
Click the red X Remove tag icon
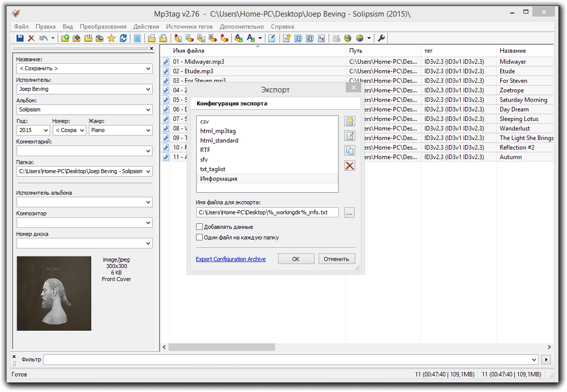pos(32,38)
